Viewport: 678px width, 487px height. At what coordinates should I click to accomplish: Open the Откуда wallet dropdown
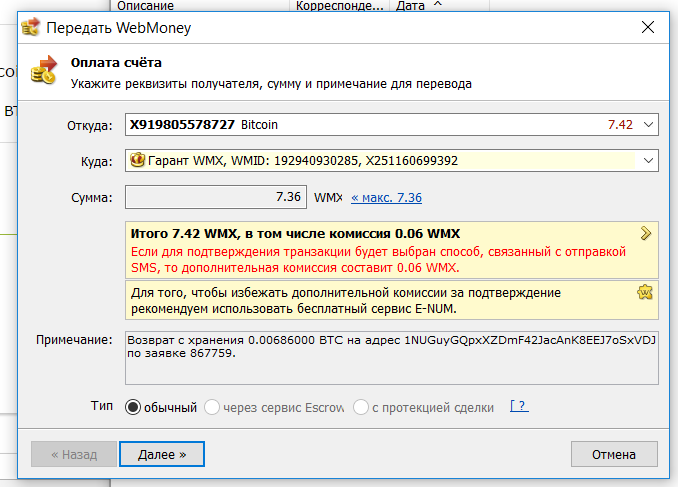[x=648, y=125]
